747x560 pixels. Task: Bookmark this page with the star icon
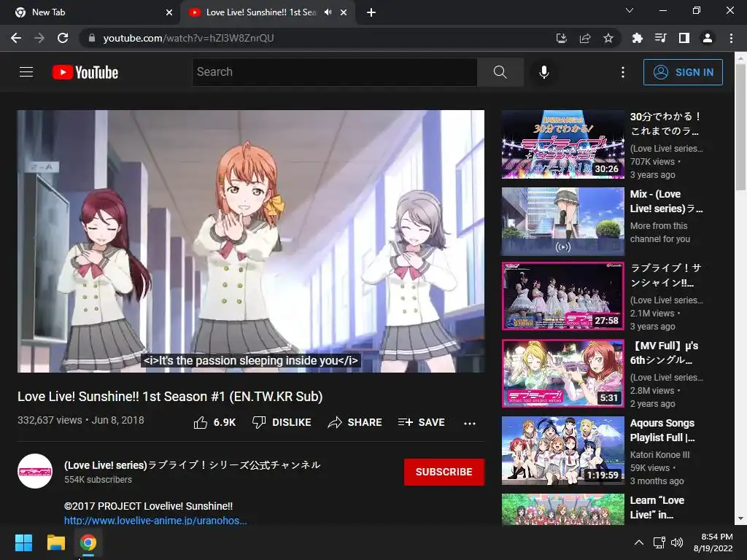(x=608, y=38)
